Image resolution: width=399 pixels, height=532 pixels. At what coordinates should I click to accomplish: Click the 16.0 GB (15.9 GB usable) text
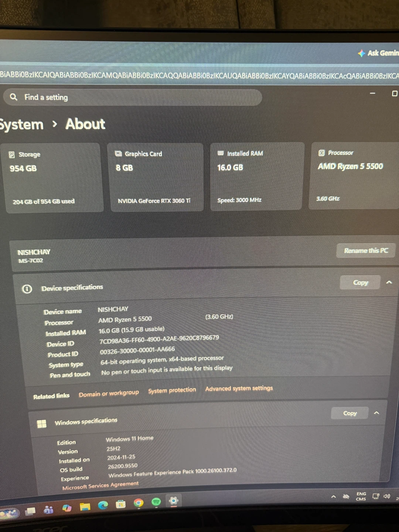tap(131, 330)
